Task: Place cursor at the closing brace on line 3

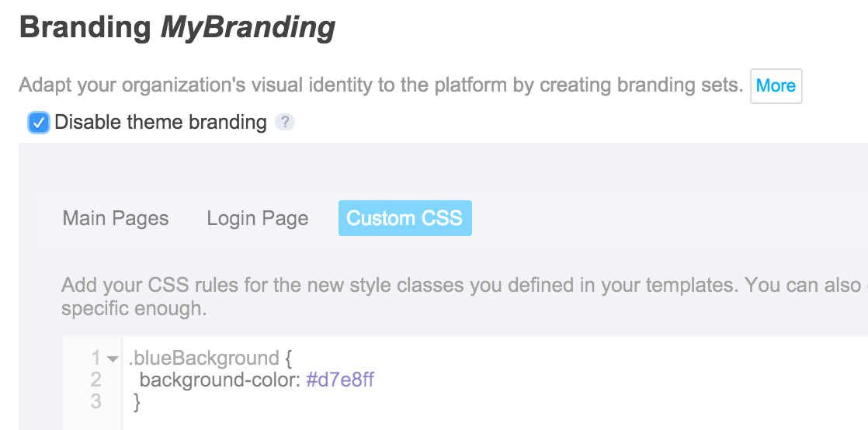Action: click(137, 402)
